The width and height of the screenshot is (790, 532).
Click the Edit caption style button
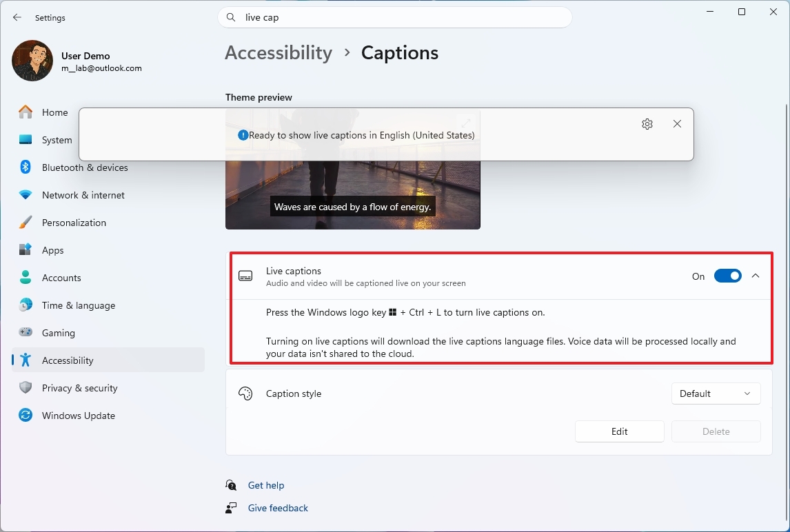coord(619,431)
